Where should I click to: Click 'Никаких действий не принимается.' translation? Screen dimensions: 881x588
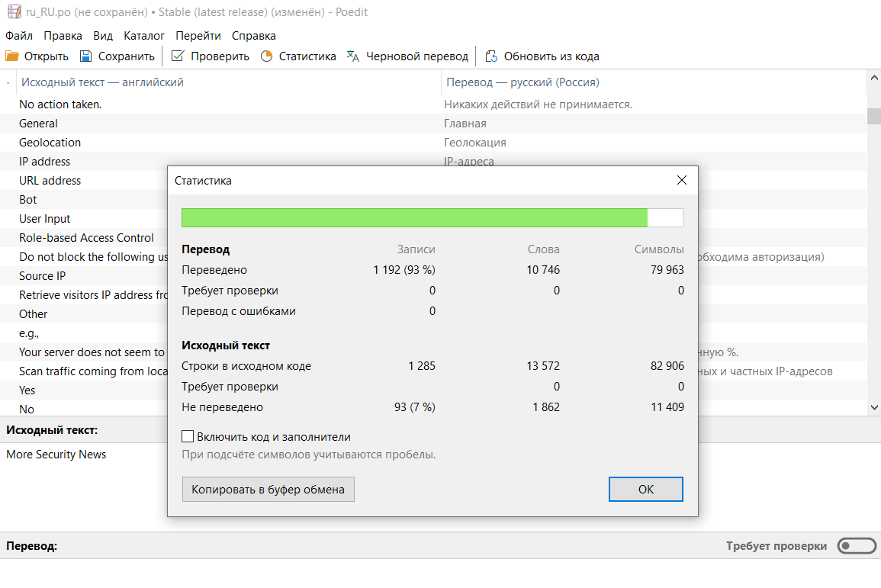pos(539,104)
